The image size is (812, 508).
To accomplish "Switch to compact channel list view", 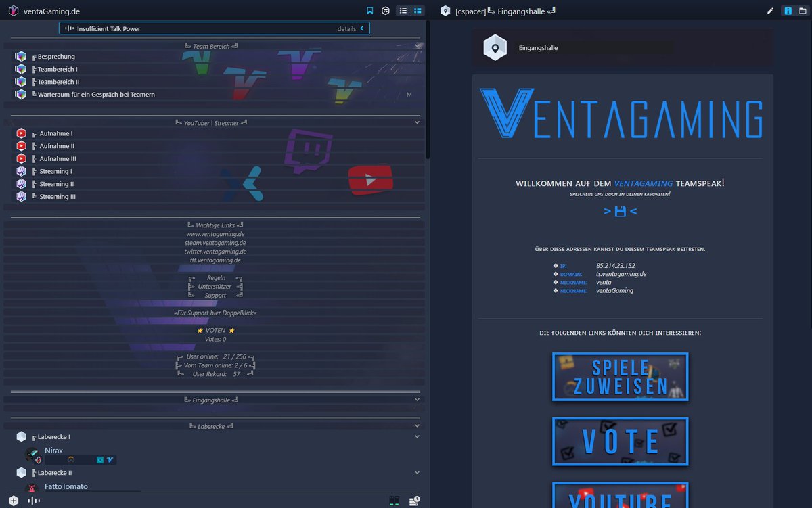I will tap(403, 11).
